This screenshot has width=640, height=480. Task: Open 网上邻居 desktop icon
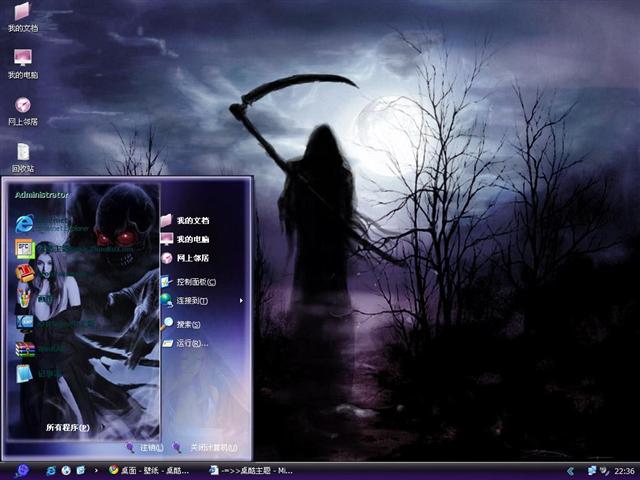[22, 108]
